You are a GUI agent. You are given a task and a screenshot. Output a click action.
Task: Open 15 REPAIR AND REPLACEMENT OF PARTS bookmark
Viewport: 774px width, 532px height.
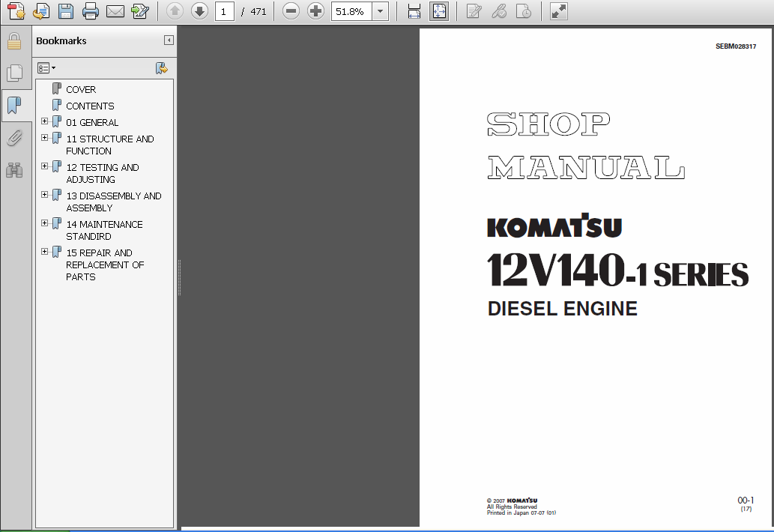[105, 265]
